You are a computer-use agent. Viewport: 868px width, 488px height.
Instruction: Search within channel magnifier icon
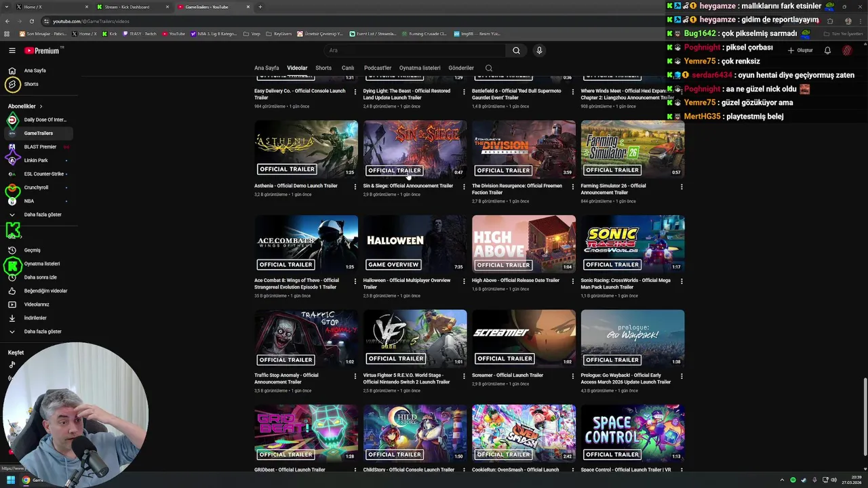489,68
